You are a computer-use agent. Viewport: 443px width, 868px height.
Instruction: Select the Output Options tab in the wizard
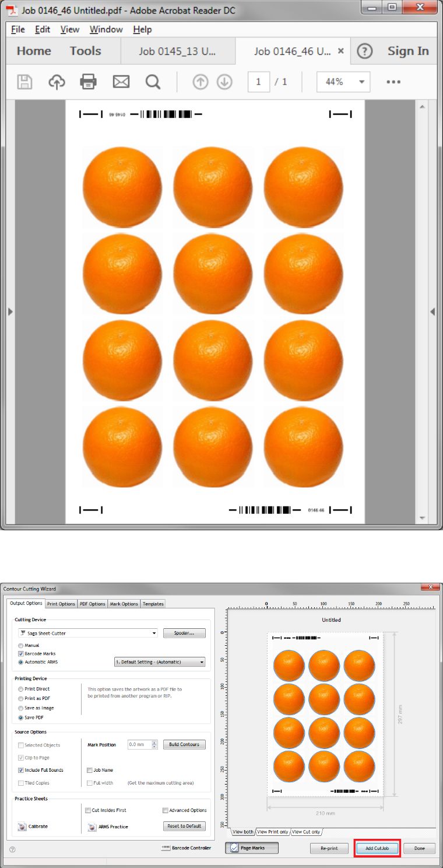[x=26, y=603]
